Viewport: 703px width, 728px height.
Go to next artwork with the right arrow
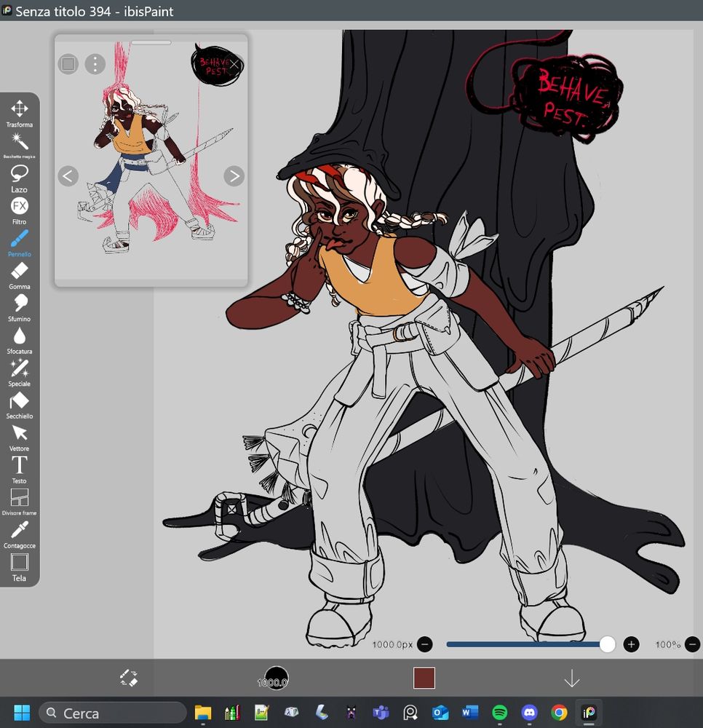click(x=234, y=176)
